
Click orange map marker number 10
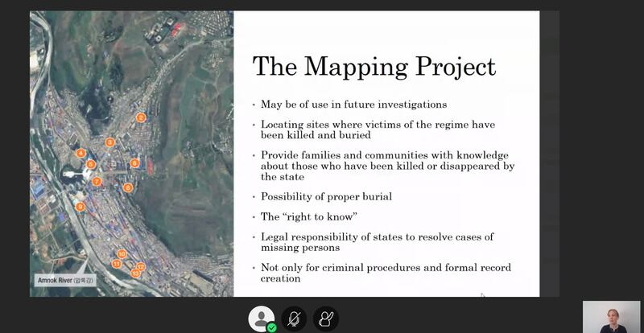click(122, 254)
